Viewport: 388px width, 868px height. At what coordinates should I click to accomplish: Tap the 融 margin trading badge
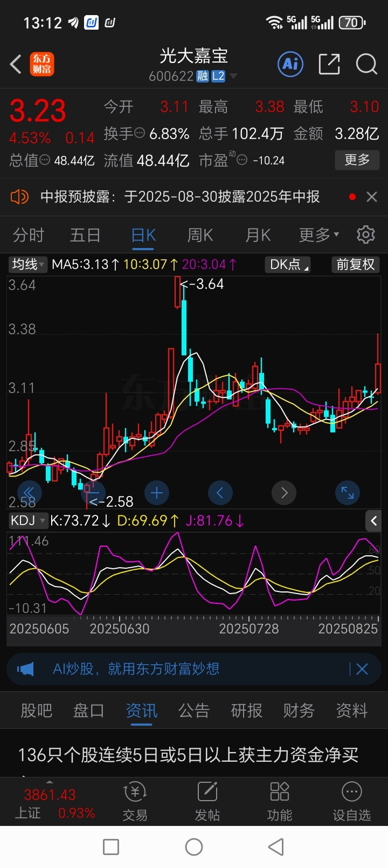click(x=203, y=77)
